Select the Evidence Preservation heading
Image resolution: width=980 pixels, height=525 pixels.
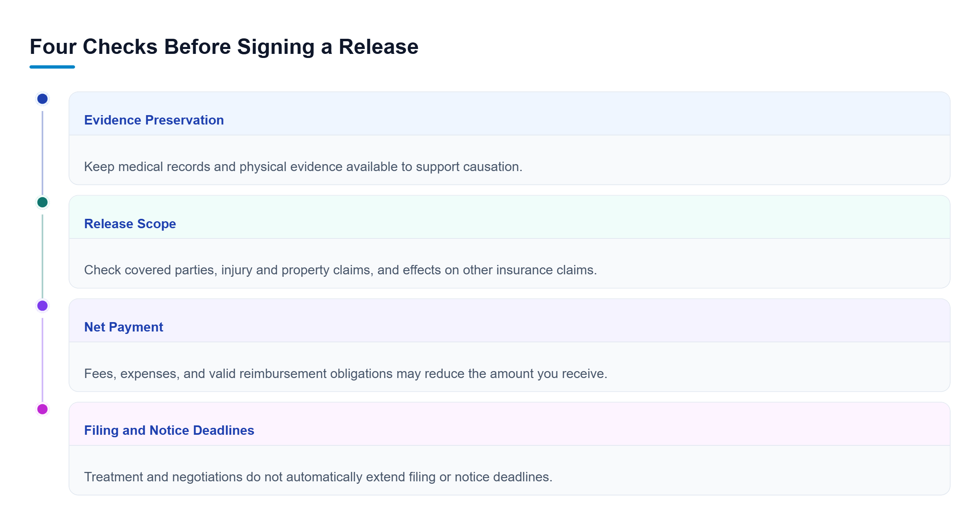click(x=154, y=120)
